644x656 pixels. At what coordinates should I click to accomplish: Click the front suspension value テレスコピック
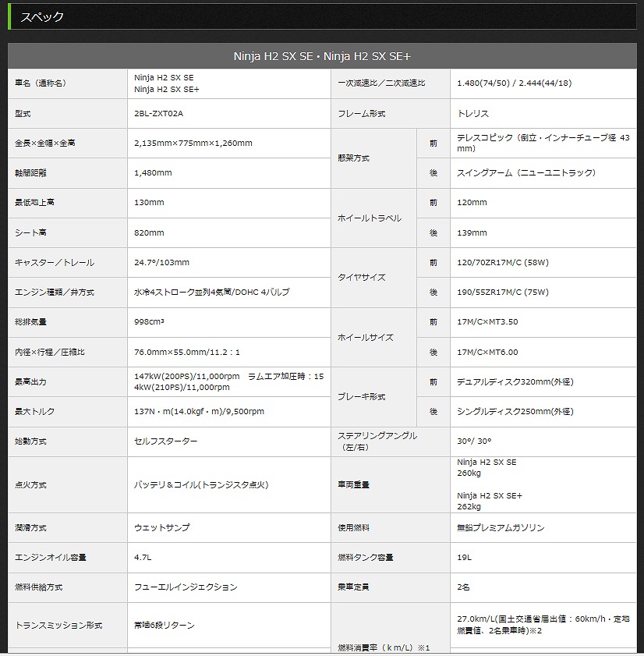485,137
